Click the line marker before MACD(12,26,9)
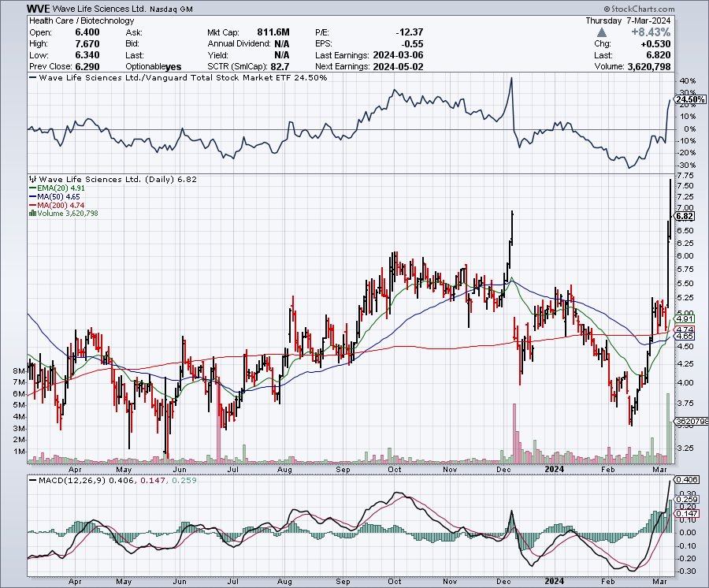Viewport: 709px width, 588px height. (x=32, y=480)
